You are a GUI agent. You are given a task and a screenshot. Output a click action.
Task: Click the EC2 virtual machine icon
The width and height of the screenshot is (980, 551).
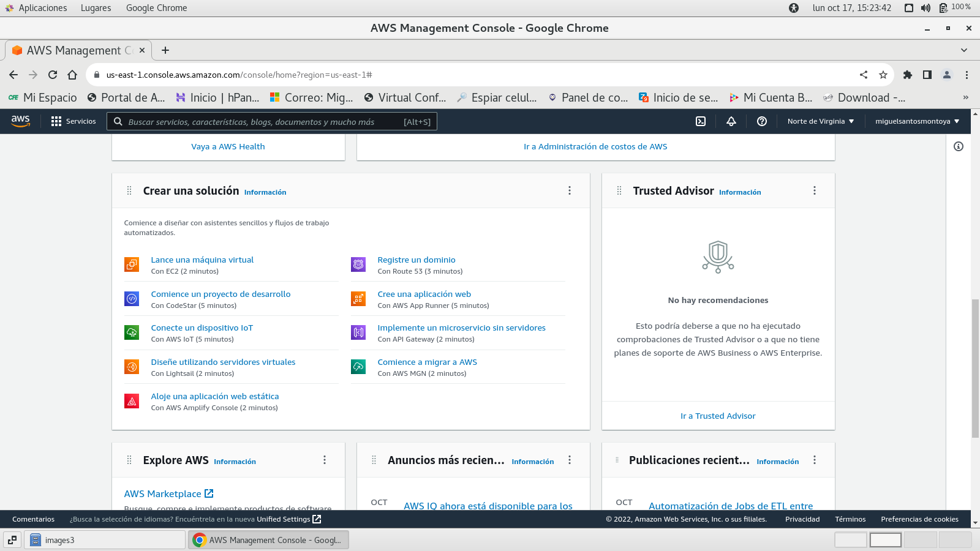pyautogui.click(x=132, y=264)
